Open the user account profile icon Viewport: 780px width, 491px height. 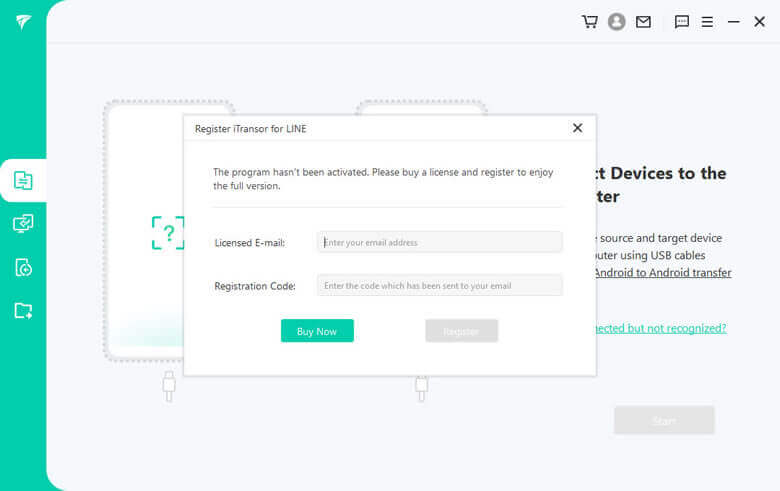(x=616, y=22)
